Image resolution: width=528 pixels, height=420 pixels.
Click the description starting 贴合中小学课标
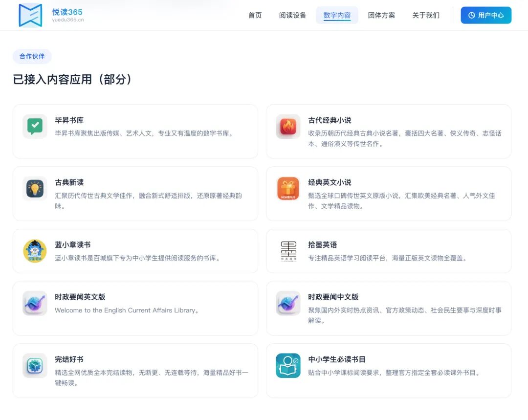pos(394,373)
